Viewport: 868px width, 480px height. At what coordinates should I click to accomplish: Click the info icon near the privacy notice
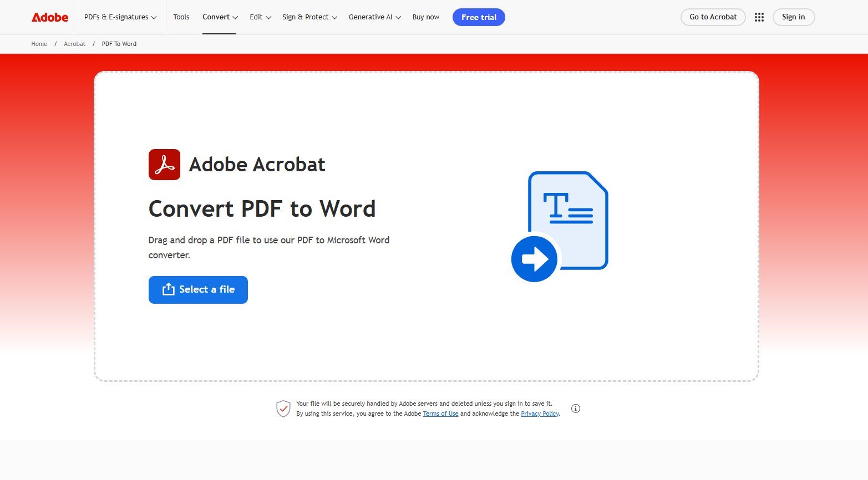[575, 408]
